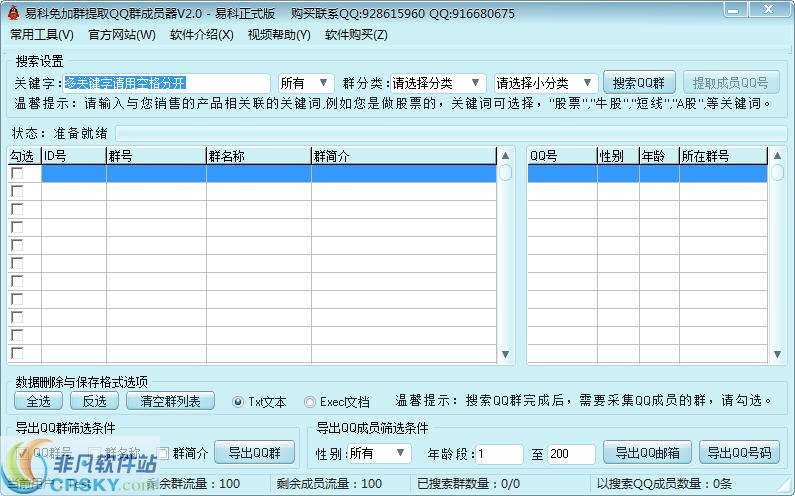Open the 常用工具(V) menu

(42, 34)
